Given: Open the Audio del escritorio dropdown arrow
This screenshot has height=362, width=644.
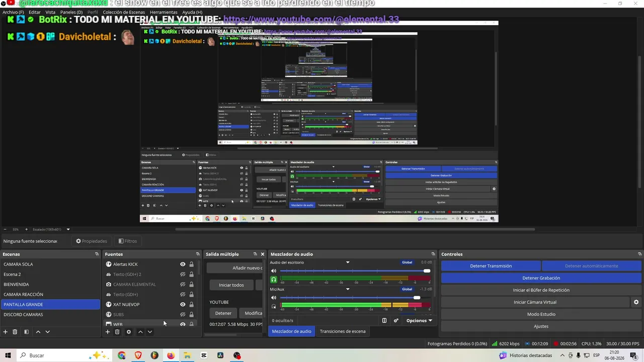Looking at the screenshot, I should click(x=347, y=262).
